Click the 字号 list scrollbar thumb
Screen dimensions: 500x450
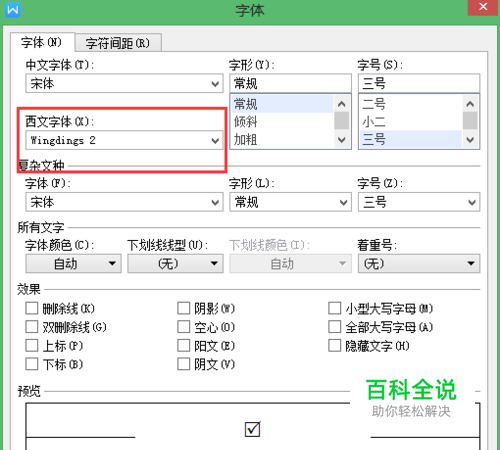pos(470,120)
